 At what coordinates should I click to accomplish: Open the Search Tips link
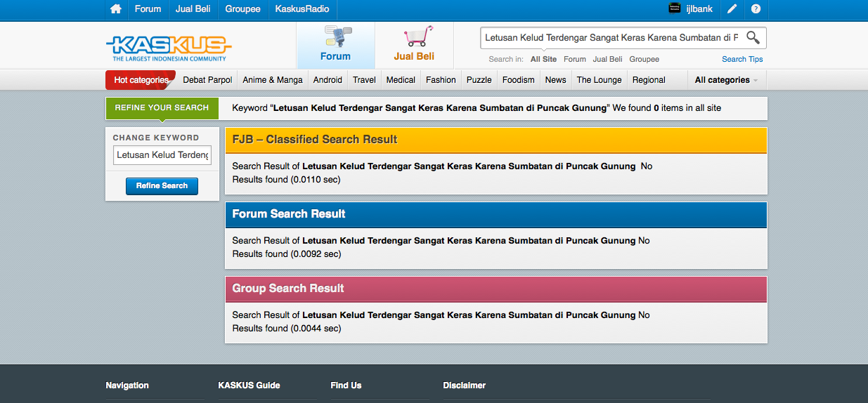tap(742, 60)
